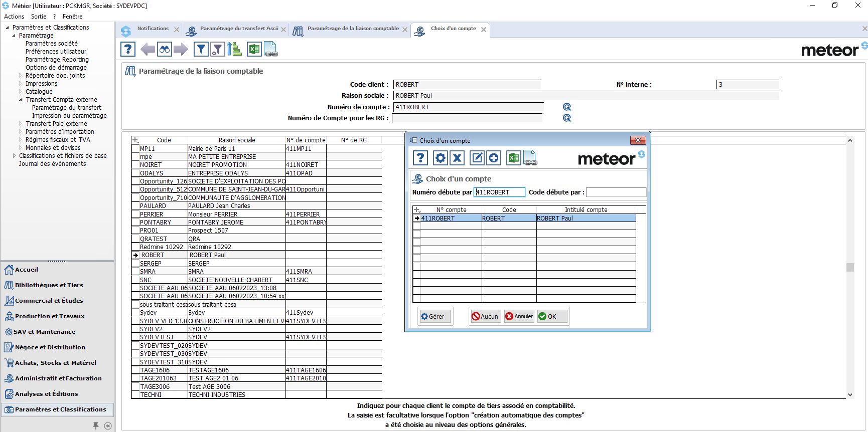Viewport: 868px width, 432px height.
Task: Click column chooser icon in dialog grid header
Action: [417, 210]
